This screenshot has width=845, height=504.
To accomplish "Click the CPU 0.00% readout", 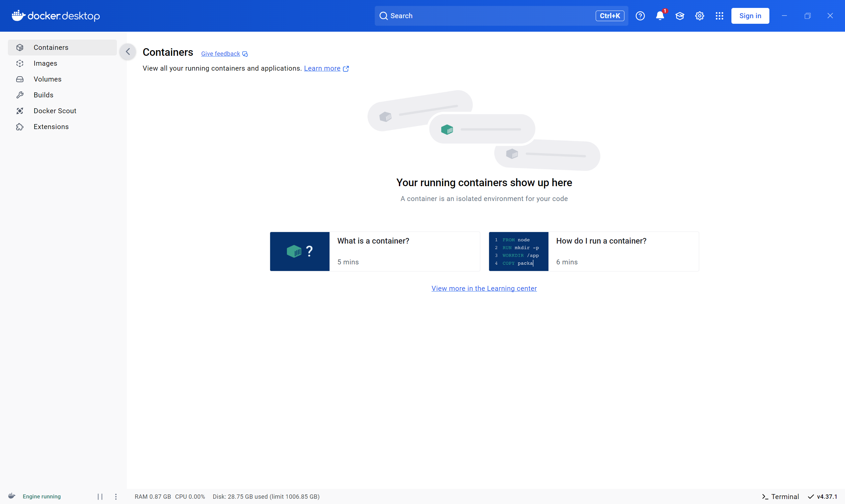I will pyautogui.click(x=190, y=496).
